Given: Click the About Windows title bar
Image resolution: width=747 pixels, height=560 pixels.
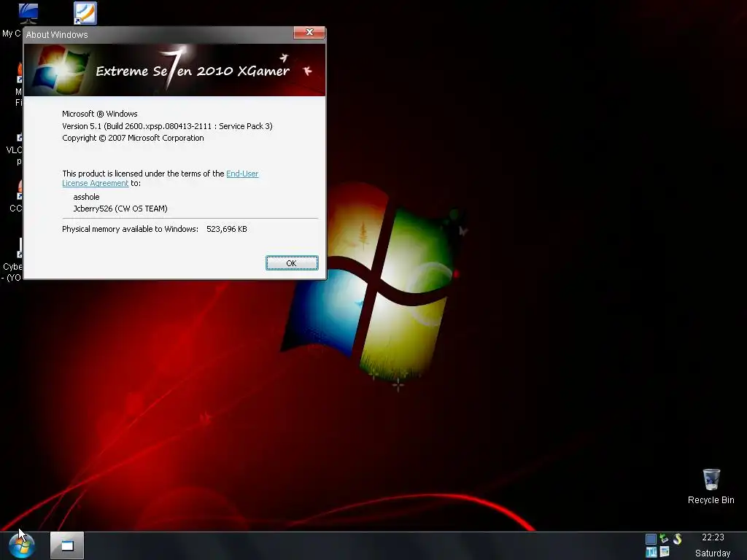Looking at the screenshot, I should click(x=158, y=35).
